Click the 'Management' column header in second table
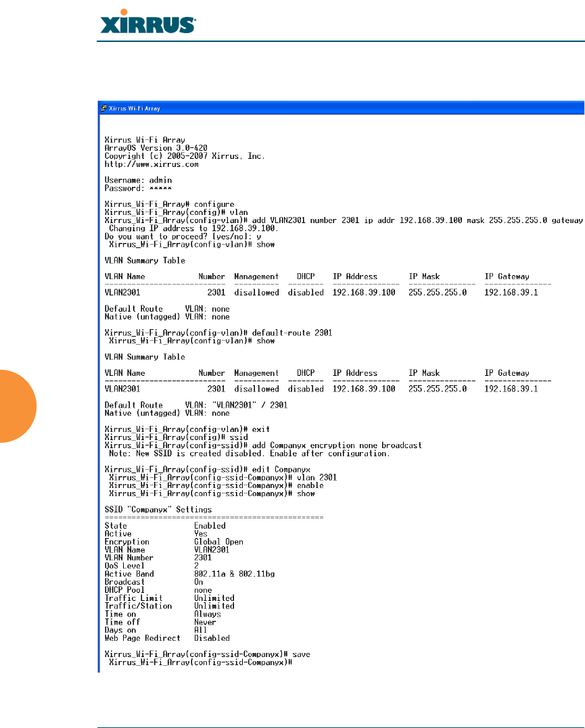585x728 pixels. point(256,373)
